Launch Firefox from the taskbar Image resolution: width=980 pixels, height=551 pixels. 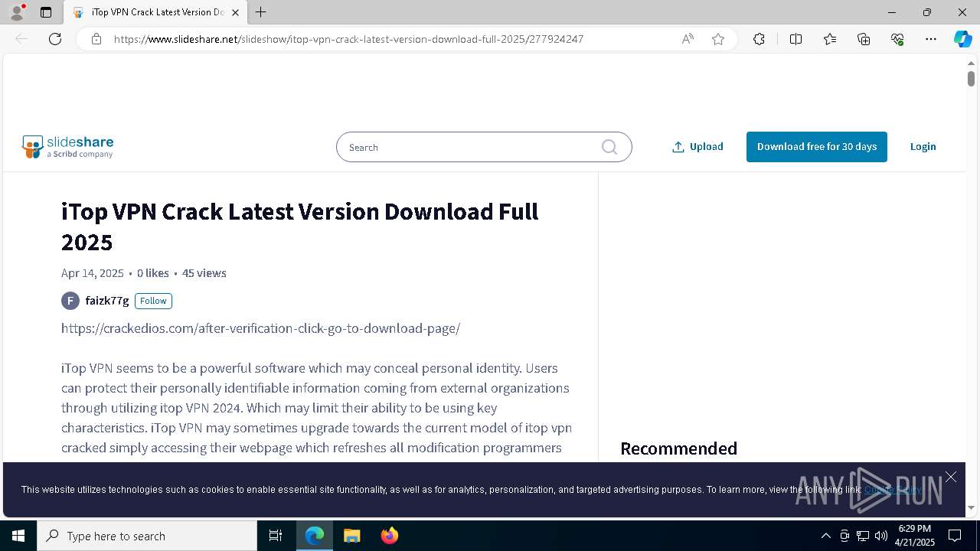389,536
